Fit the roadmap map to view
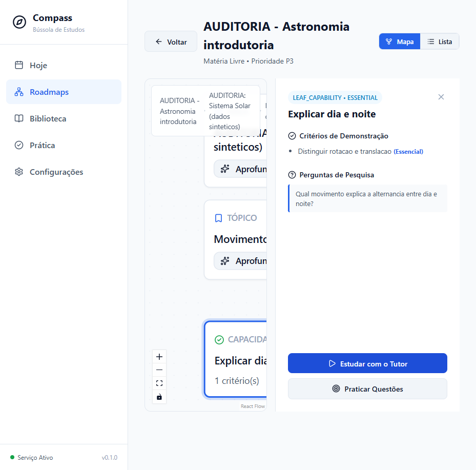 tap(159, 383)
